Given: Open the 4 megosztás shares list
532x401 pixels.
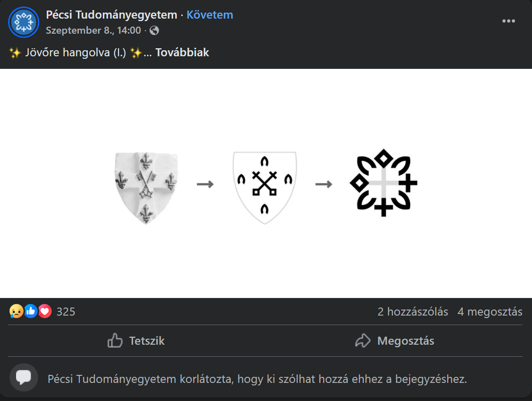Looking at the screenshot, I should tap(489, 312).
